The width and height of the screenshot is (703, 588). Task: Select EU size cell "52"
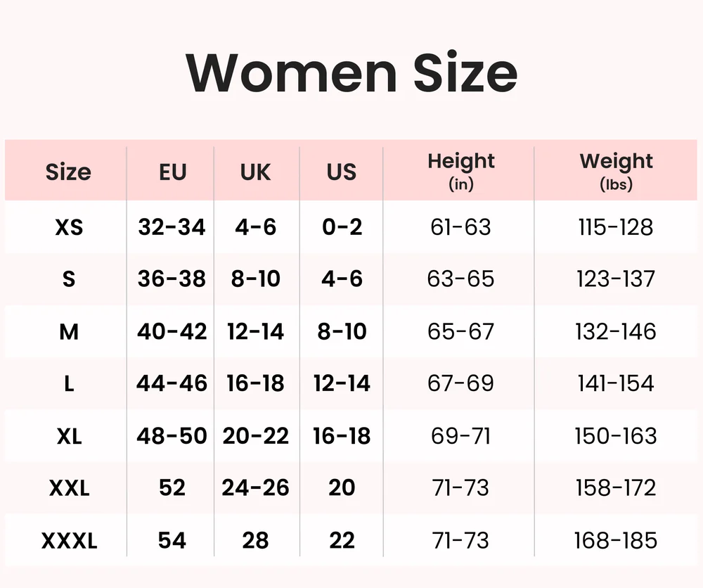click(172, 488)
